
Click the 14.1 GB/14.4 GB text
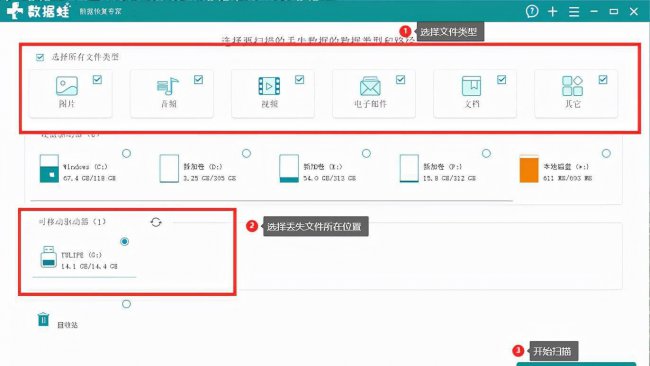point(89,266)
